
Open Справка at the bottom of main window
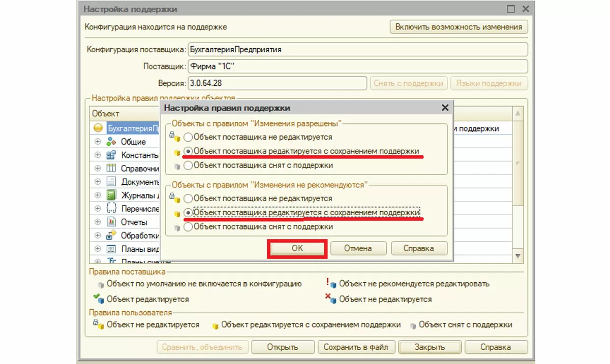point(495,347)
